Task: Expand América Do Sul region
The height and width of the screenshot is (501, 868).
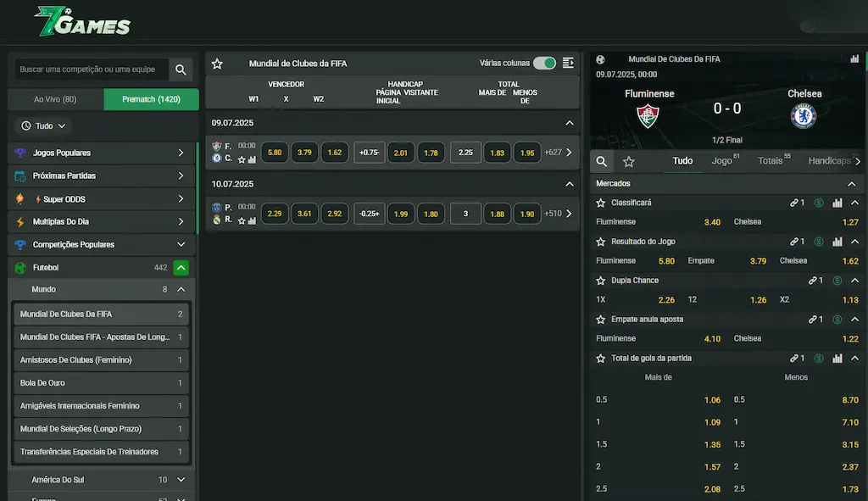Action: [181, 480]
